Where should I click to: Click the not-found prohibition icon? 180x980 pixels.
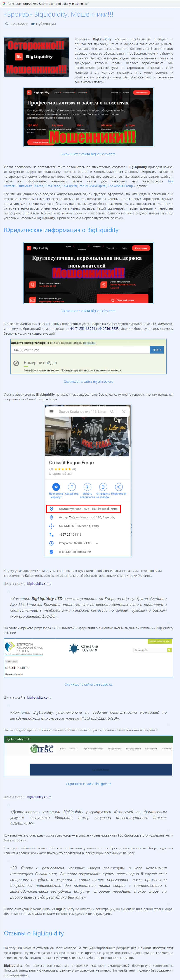(17, 363)
